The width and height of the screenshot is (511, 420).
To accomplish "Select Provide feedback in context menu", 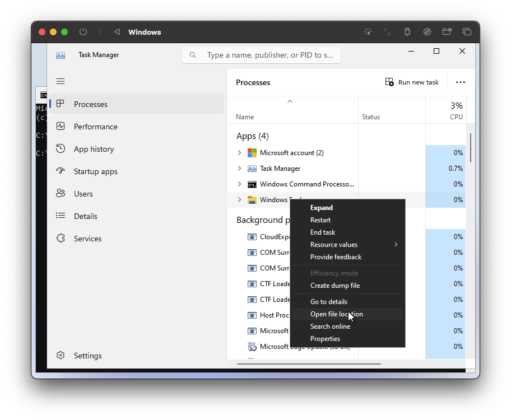I will coord(348,257).
